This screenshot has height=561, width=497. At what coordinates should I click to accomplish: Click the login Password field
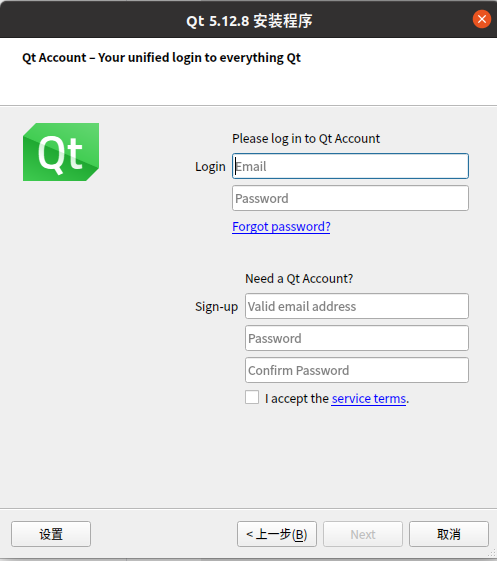click(350, 198)
